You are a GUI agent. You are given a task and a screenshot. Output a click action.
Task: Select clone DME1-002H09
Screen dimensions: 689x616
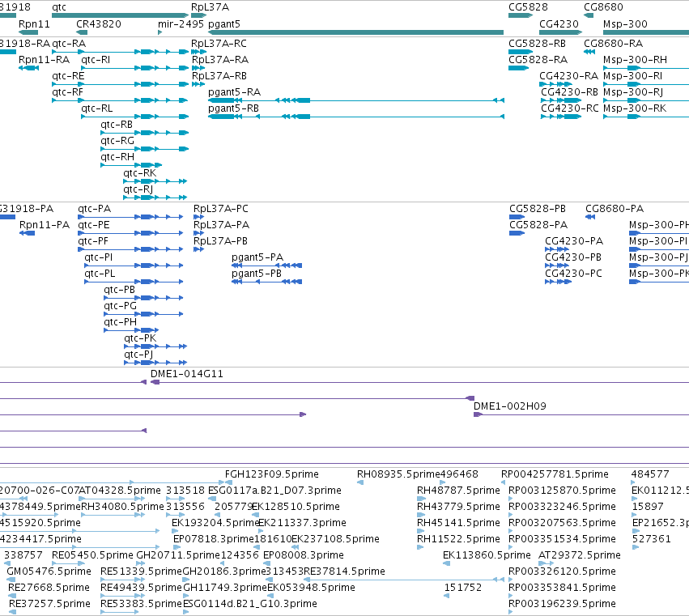coord(581,415)
